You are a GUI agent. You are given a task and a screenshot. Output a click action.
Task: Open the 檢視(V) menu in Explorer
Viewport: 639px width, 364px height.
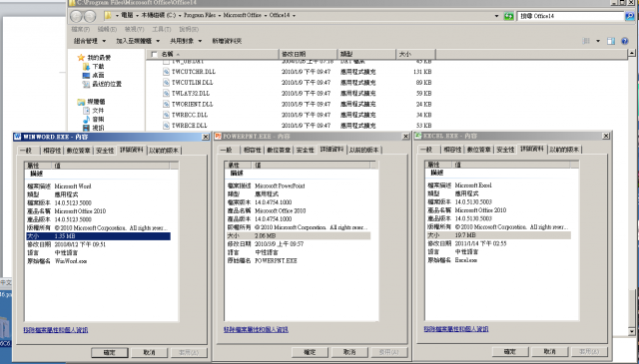pyautogui.click(x=134, y=29)
